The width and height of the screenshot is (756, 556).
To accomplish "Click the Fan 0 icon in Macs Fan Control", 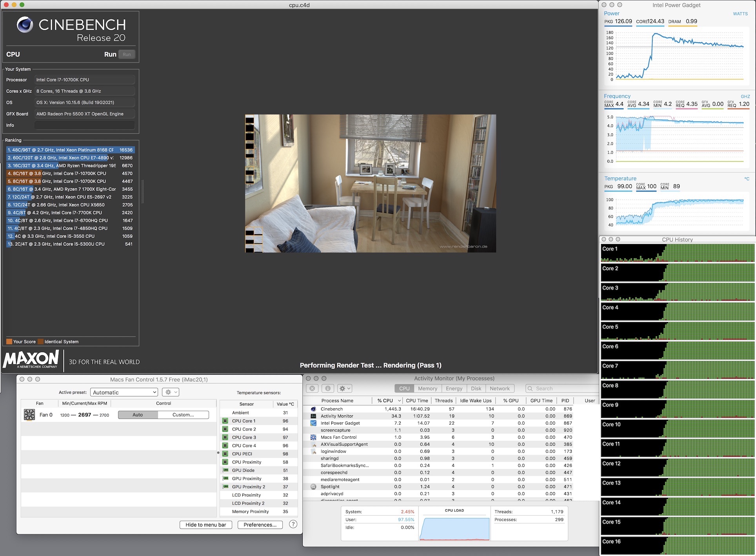I will coord(29,414).
